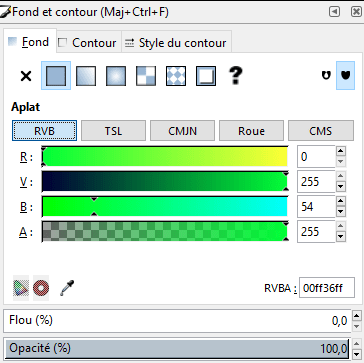Click the out-of-gamut warning icon
Image resolution: width=364 pixels, height=363 pixels.
point(41,288)
